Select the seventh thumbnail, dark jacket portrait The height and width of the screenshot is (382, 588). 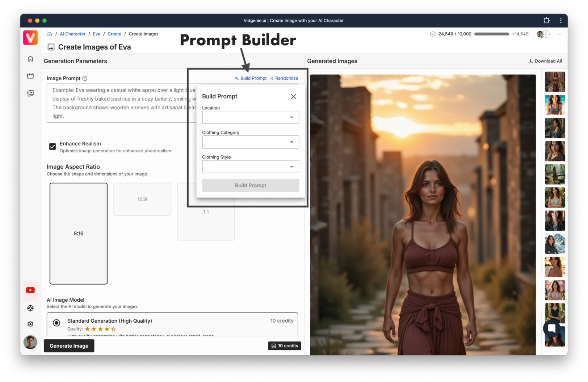coord(555,221)
